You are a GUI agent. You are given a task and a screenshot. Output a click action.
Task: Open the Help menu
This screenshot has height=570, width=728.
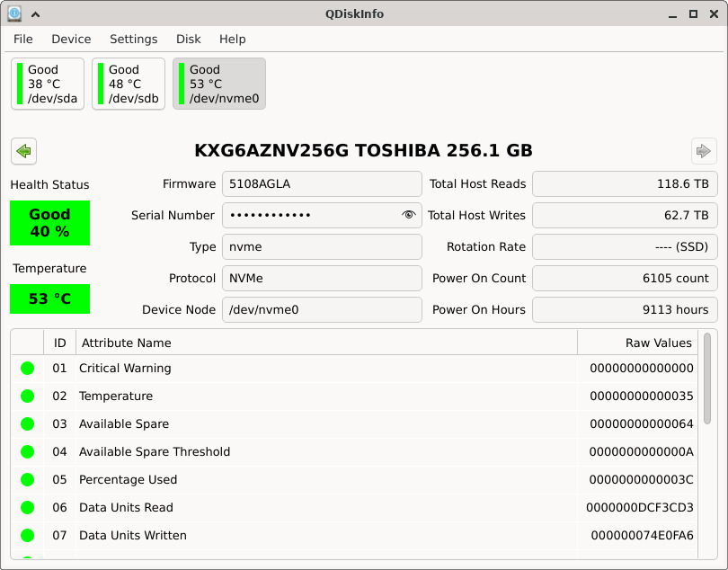(x=233, y=39)
